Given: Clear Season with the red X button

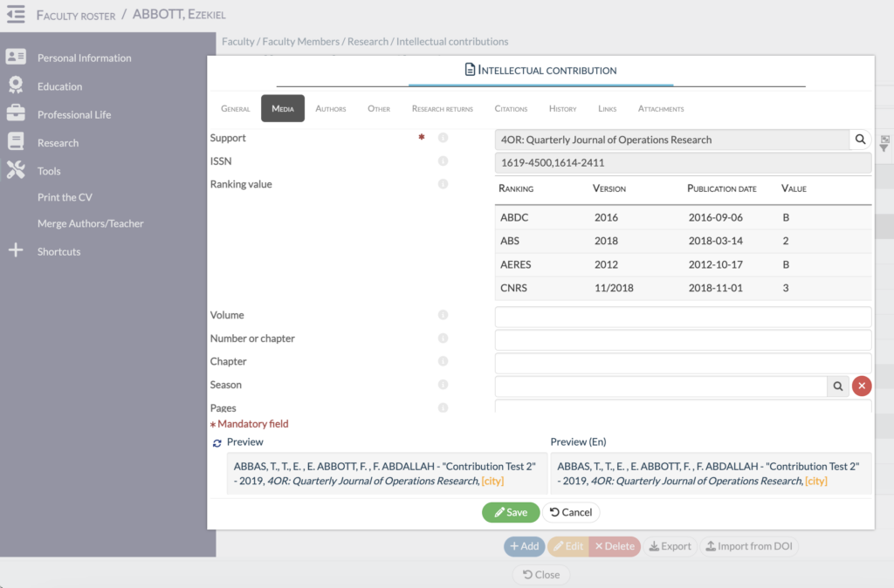Looking at the screenshot, I should click(x=862, y=386).
